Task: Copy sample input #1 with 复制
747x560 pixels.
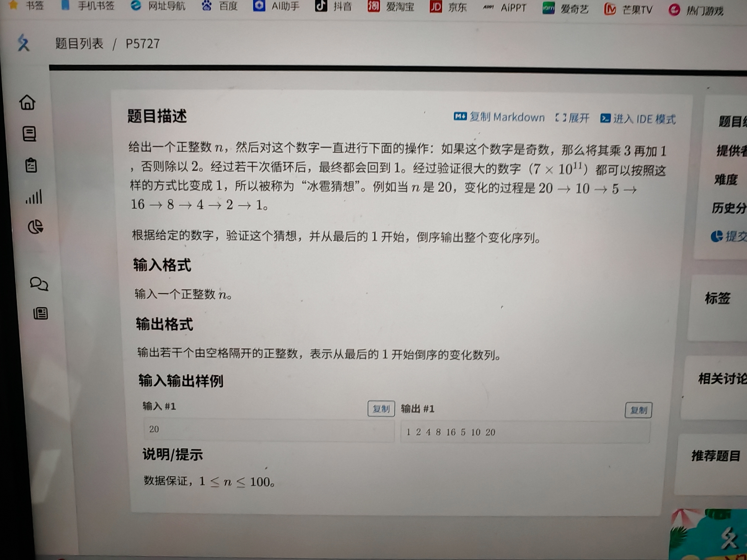Action: tap(381, 409)
